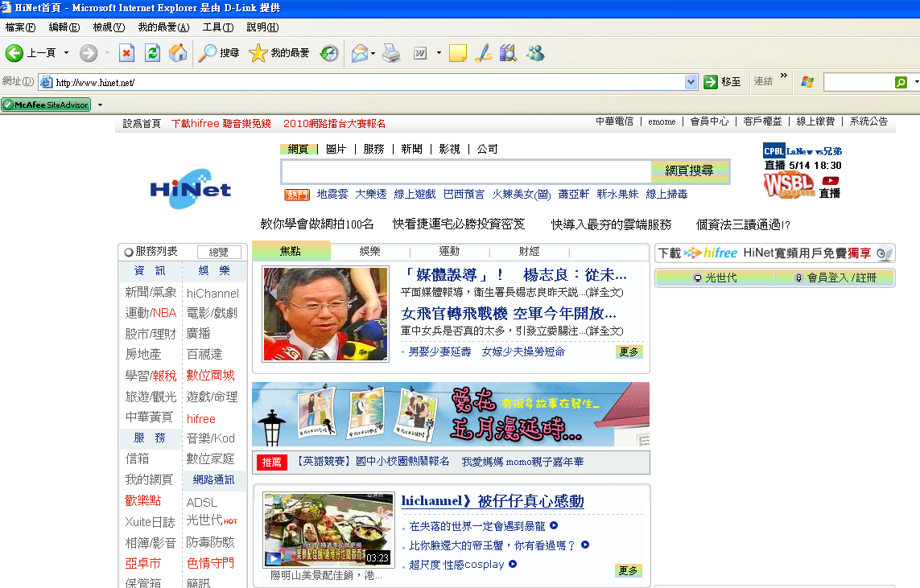
Task: Open the McAfee SiteAdvisor dropdown arrow
Action: point(101,105)
